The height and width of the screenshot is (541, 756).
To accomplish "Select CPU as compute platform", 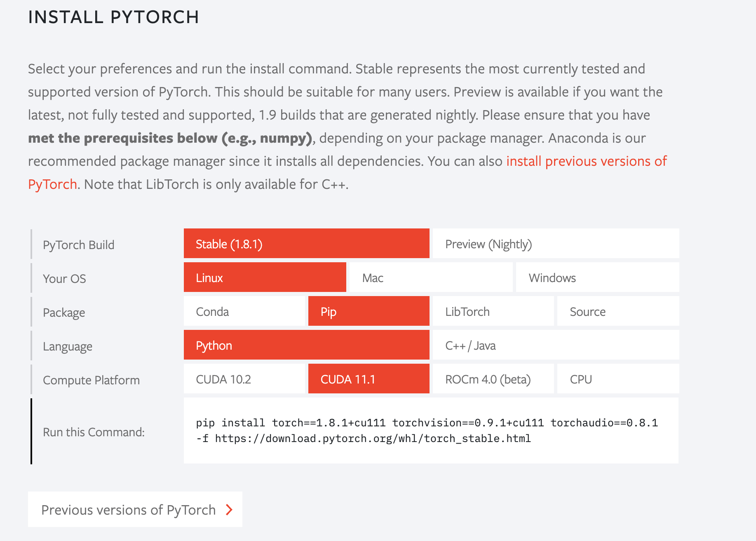I will 617,379.
